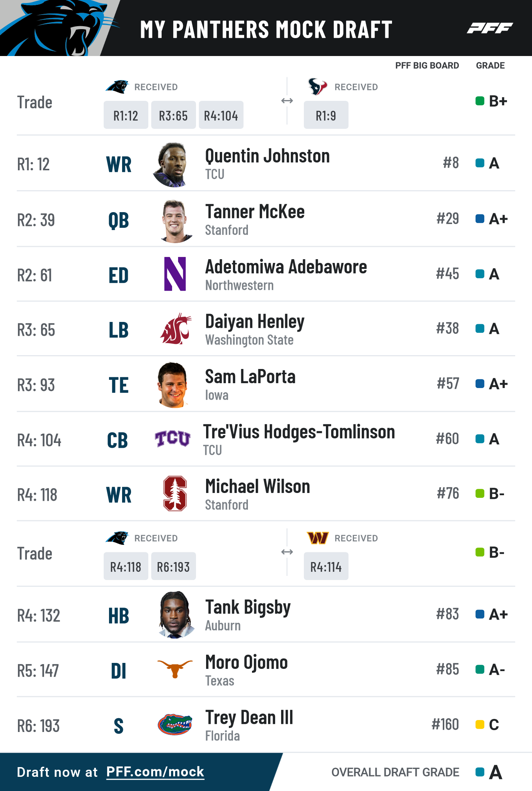Click the R1:9 pick chip

click(x=326, y=115)
